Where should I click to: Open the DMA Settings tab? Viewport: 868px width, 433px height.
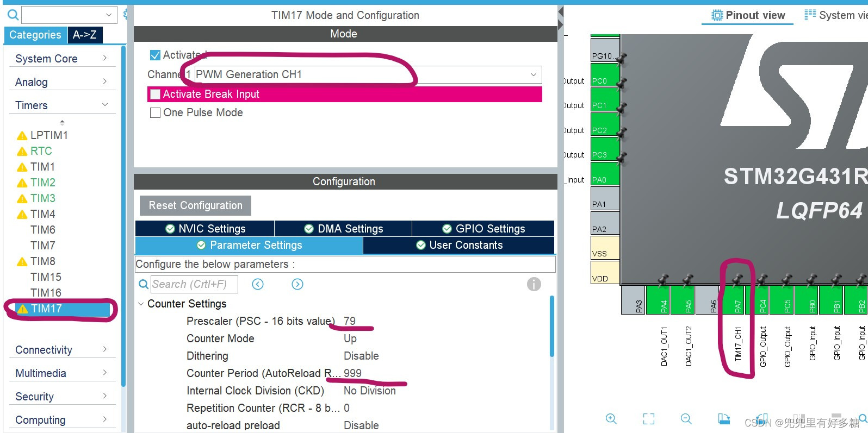tap(343, 229)
